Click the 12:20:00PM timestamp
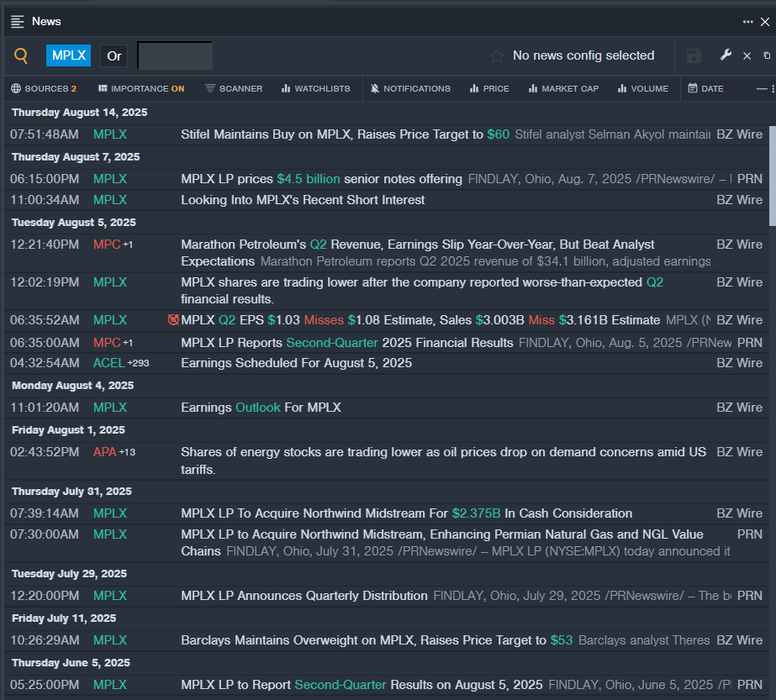The height and width of the screenshot is (700, 776). (x=45, y=596)
